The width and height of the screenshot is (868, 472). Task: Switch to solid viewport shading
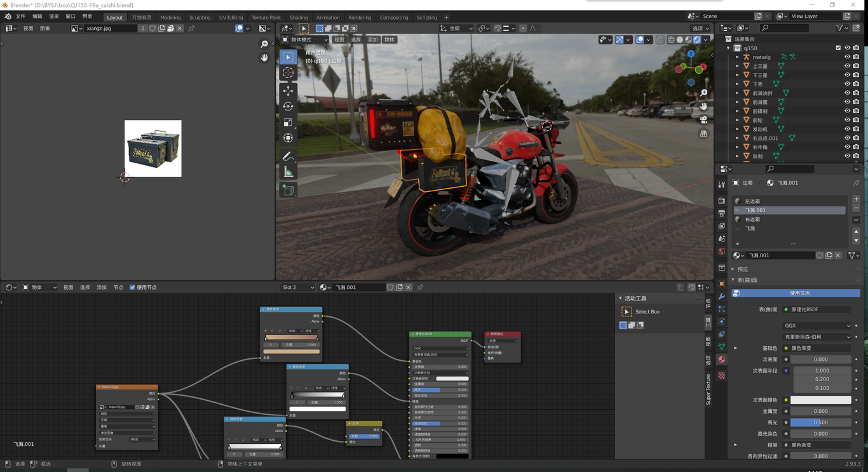pos(679,39)
